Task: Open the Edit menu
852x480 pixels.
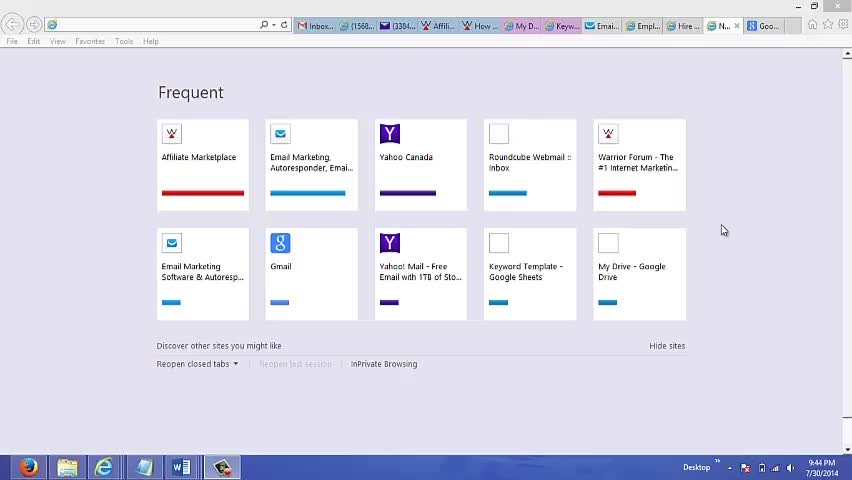Action: click(34, 41)
